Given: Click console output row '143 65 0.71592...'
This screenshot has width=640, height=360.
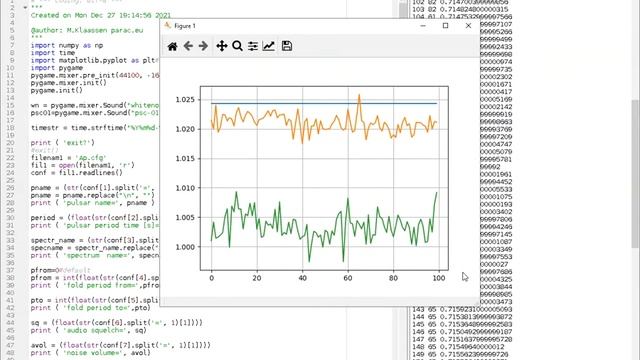Looking at the screenshot, I should pyautogui.click(x=462, y=309).
